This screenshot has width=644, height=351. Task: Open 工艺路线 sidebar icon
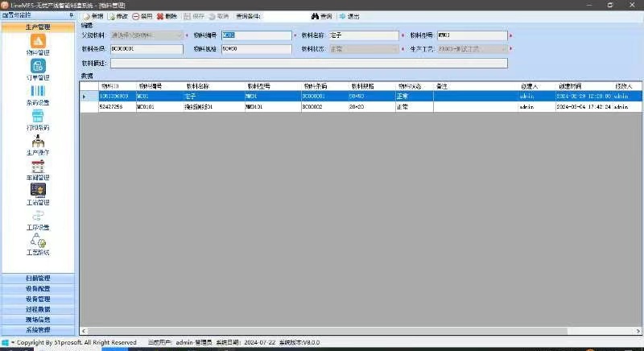point(38,245)
